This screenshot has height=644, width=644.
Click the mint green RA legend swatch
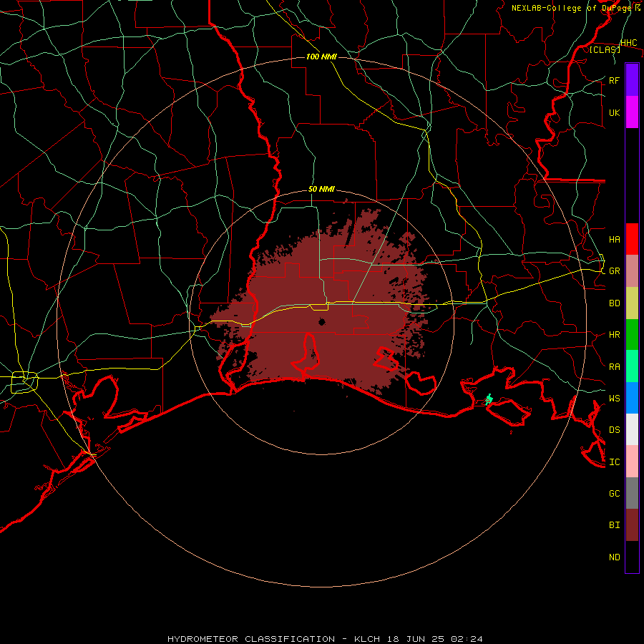click(632, 366)
